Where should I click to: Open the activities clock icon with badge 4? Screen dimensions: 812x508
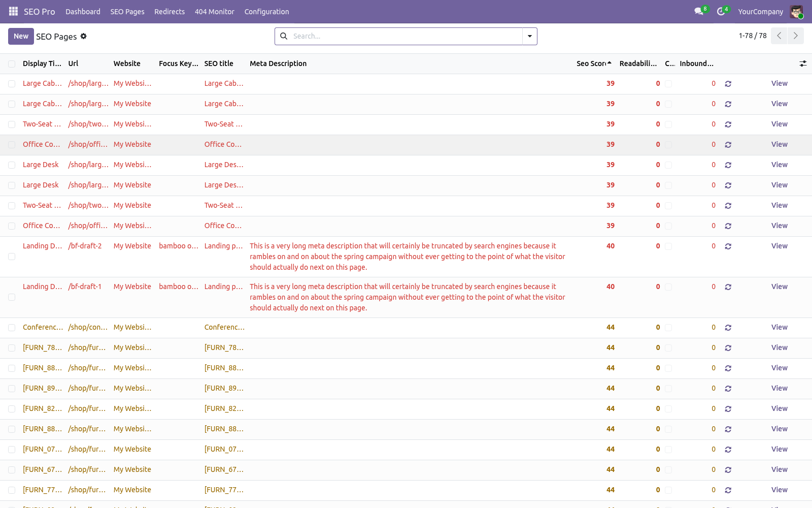tap(722, 11)
